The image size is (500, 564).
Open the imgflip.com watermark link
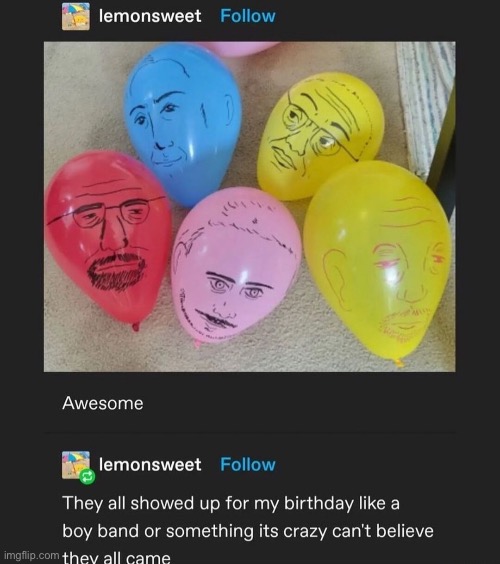coord(31,556)
